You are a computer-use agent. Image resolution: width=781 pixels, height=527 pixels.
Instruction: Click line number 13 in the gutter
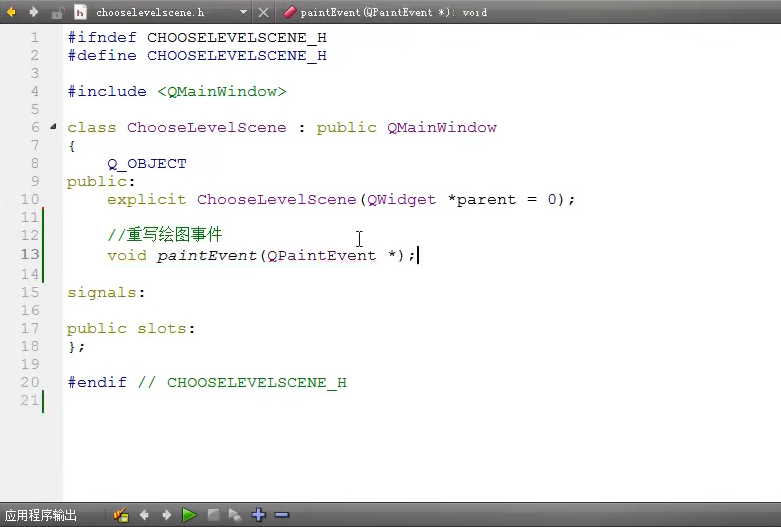pos(30,254)
